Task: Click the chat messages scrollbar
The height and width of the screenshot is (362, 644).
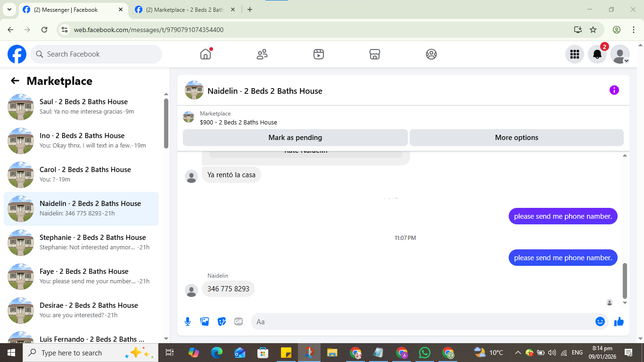Action: pyautogui.click(x=625, y=281)
